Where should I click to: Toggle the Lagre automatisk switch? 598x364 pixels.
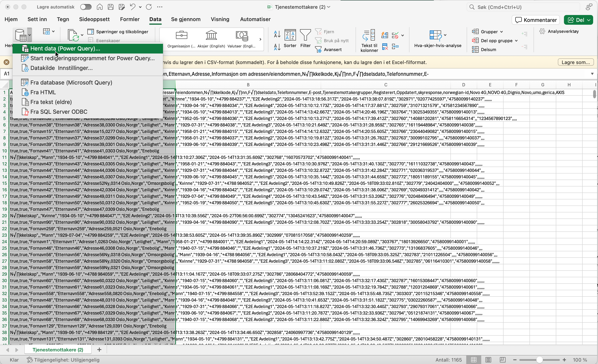[x=86, y=7]
